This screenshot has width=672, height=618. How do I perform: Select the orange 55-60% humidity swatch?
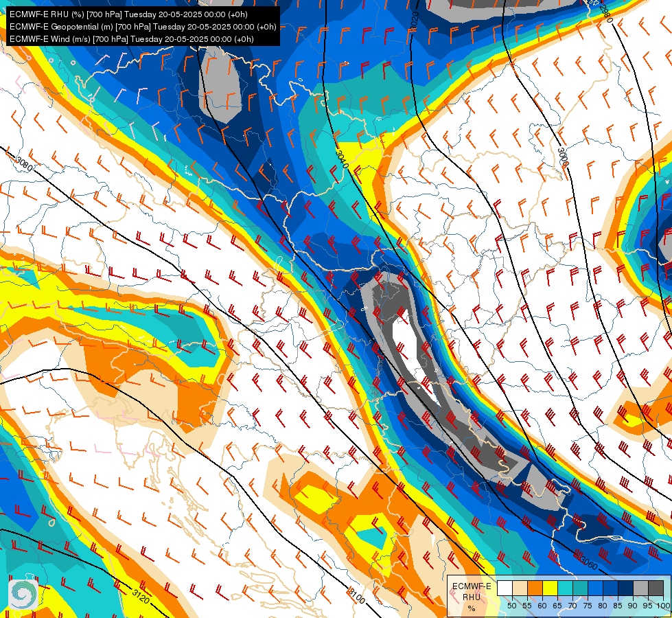[535, 588]
